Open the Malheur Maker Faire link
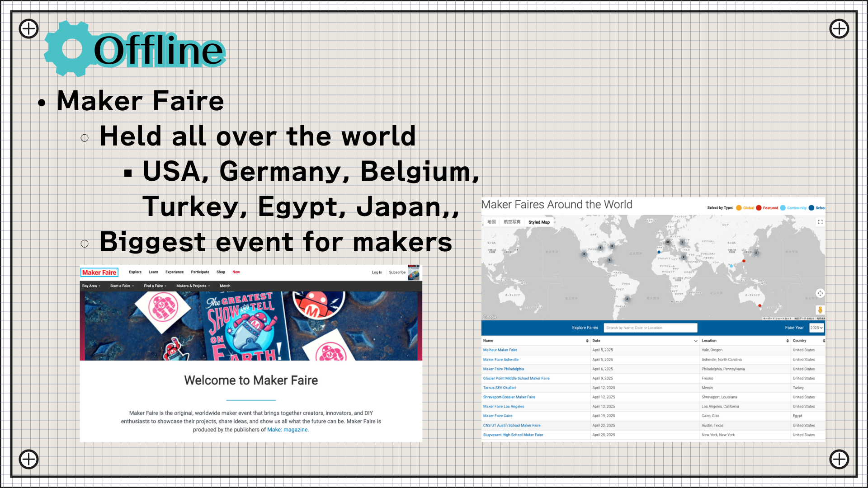This screenshot has height=488, width=868. (500, 350)
